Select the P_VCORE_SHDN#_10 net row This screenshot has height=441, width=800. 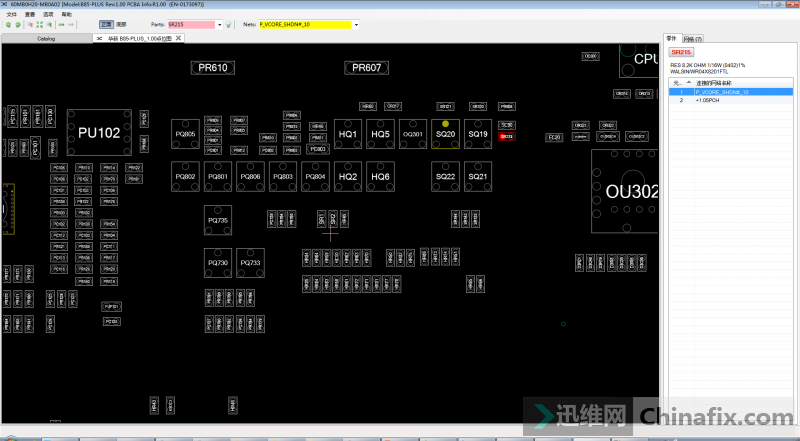point(731,92)
